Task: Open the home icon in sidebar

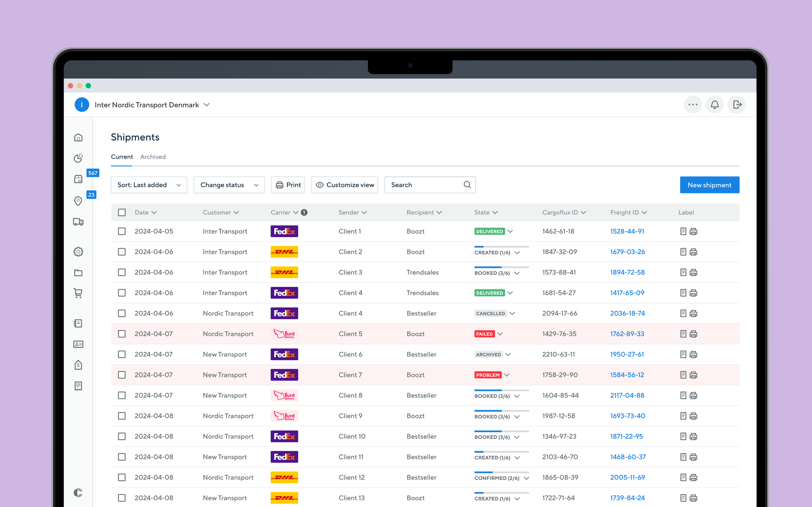Action: pos(78,137)
